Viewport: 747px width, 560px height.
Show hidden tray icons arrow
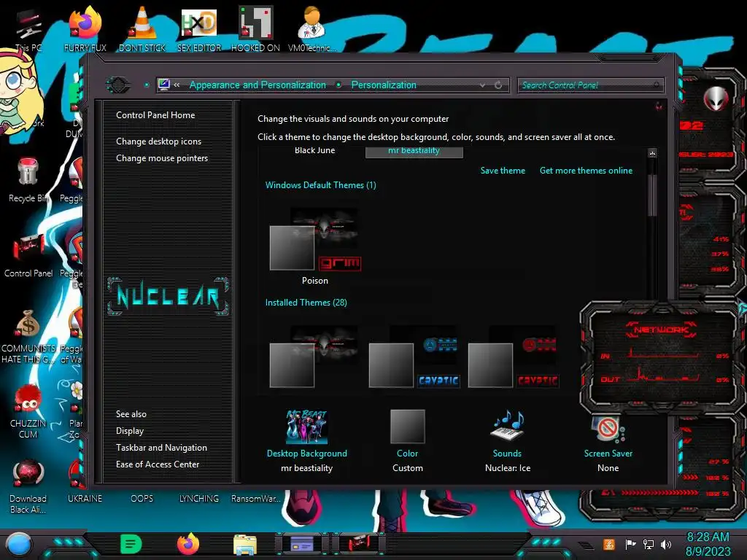tap(586, 545)
